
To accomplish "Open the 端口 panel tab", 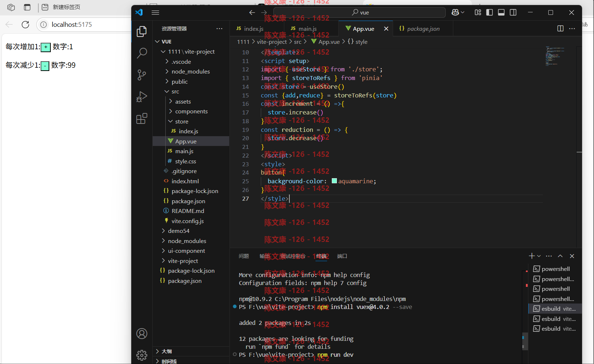I will point(342,256).
